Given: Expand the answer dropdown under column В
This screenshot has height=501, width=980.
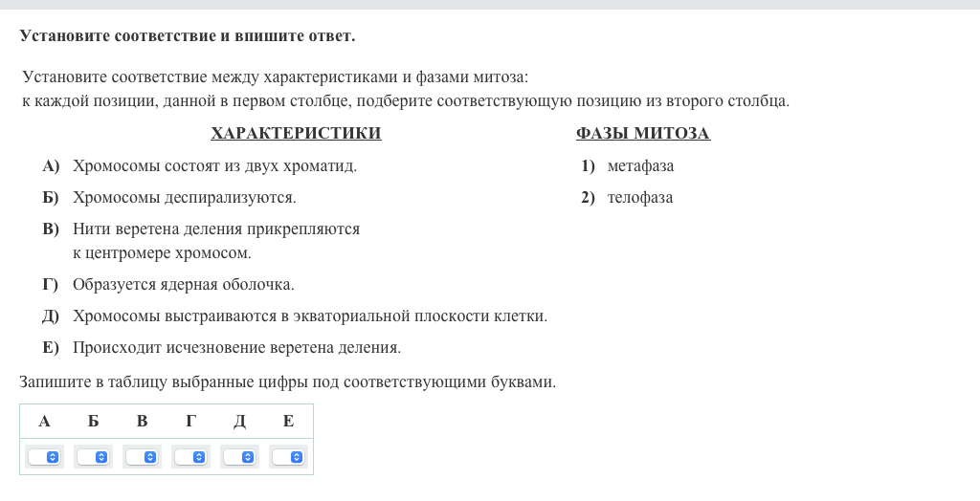Looking at the screenshot, I should point(142,457).
